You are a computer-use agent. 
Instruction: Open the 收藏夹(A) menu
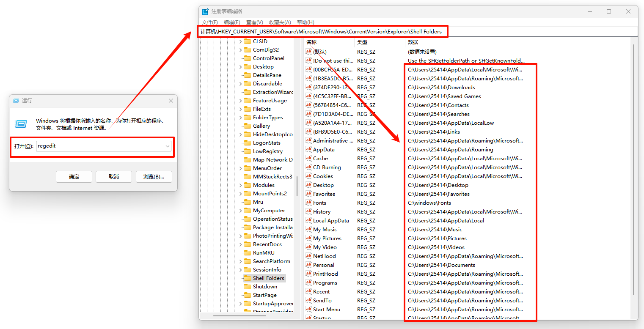(x=280, y=22)
